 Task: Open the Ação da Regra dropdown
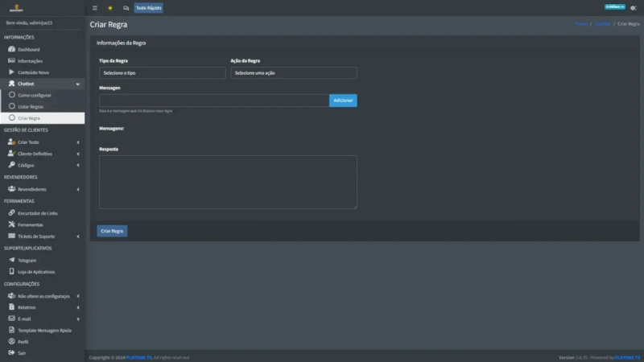[293, 73]
